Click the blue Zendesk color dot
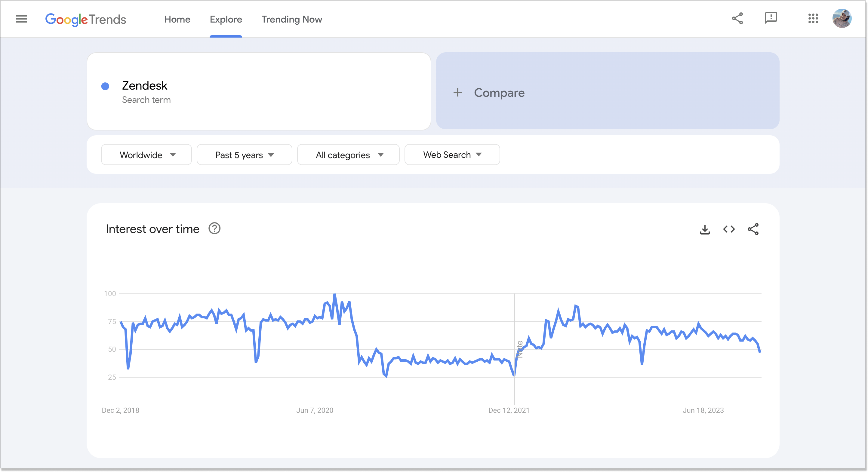 (105, 87)
